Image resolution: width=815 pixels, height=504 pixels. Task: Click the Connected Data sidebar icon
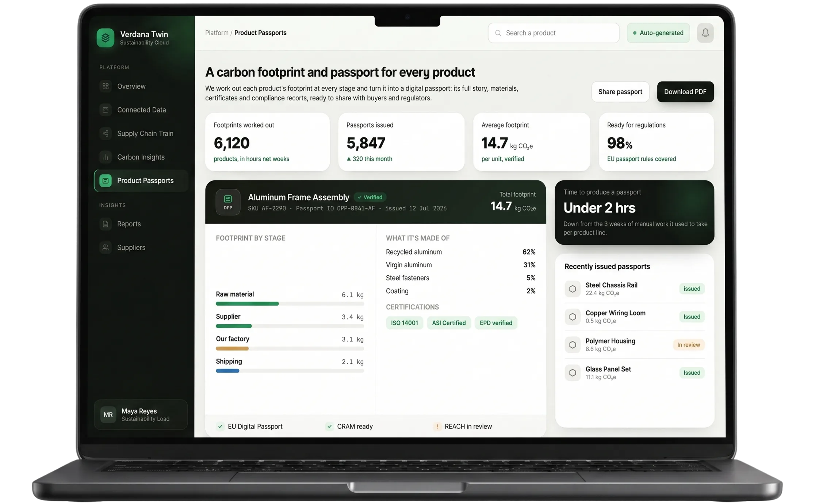106,110
